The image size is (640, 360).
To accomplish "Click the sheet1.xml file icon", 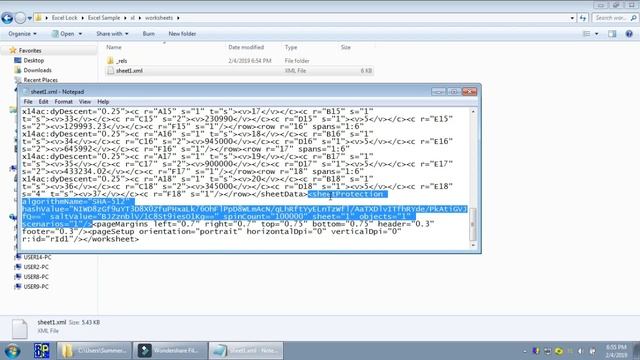I will [111, 71].
